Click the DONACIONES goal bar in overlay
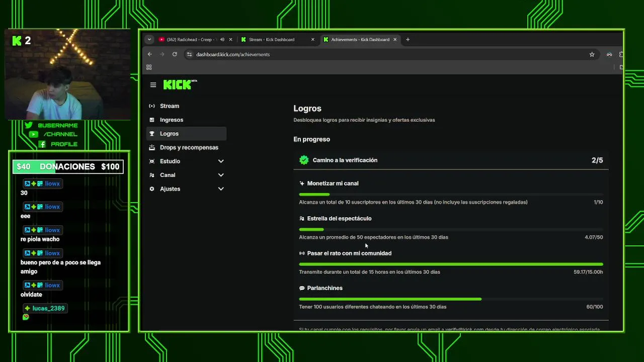644x362 pixels. pos(68,166)
